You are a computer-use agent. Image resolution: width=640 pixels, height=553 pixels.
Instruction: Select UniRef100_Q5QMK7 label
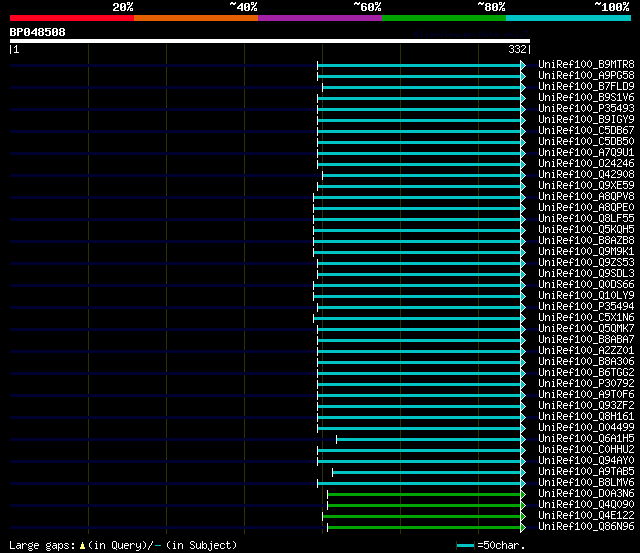point(586,329)
